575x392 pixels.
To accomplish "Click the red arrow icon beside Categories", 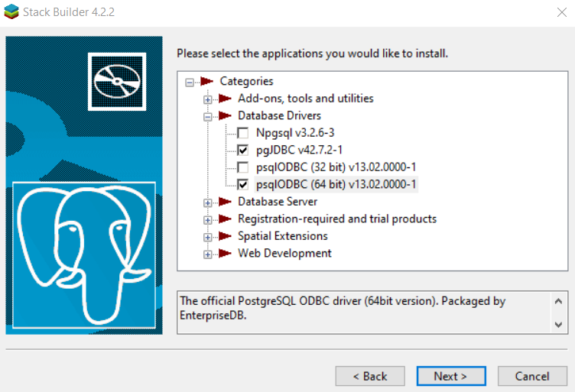I will coord(206,82).
